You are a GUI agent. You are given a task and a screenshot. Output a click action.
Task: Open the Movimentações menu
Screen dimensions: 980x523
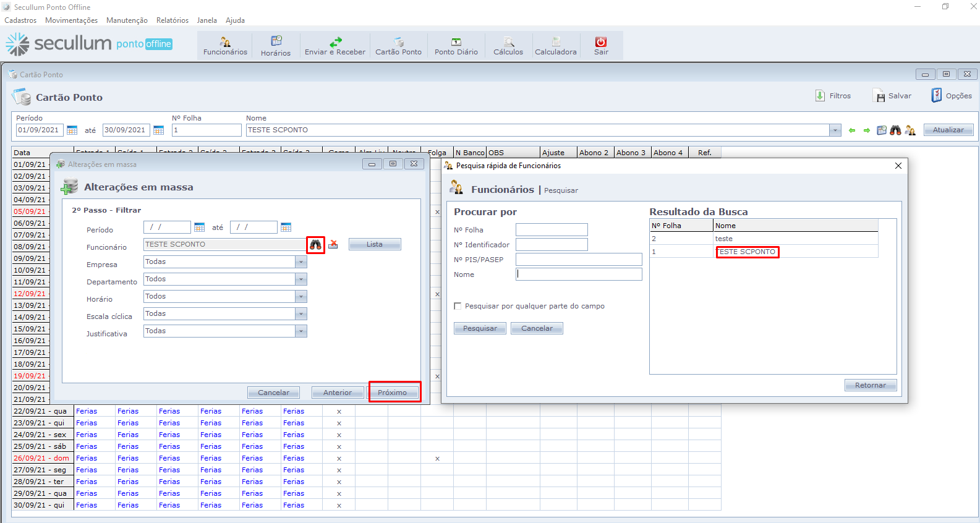[x=71, y=20]
